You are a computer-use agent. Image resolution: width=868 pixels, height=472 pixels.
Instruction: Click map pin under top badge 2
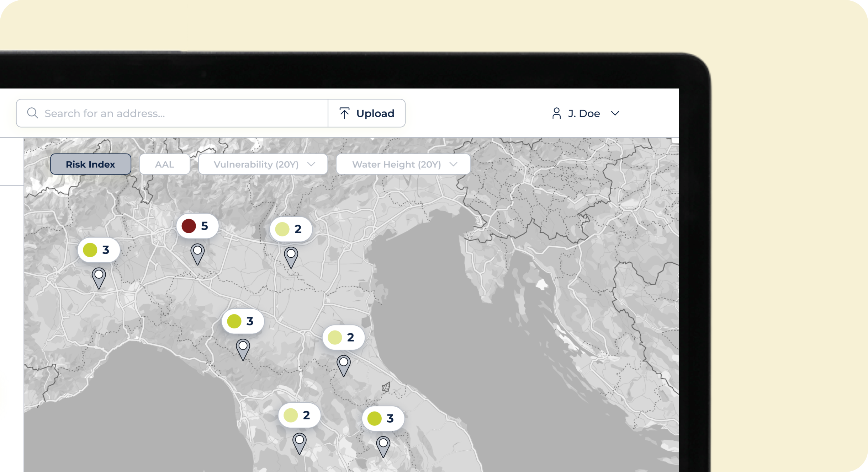(x=291, y=256)
